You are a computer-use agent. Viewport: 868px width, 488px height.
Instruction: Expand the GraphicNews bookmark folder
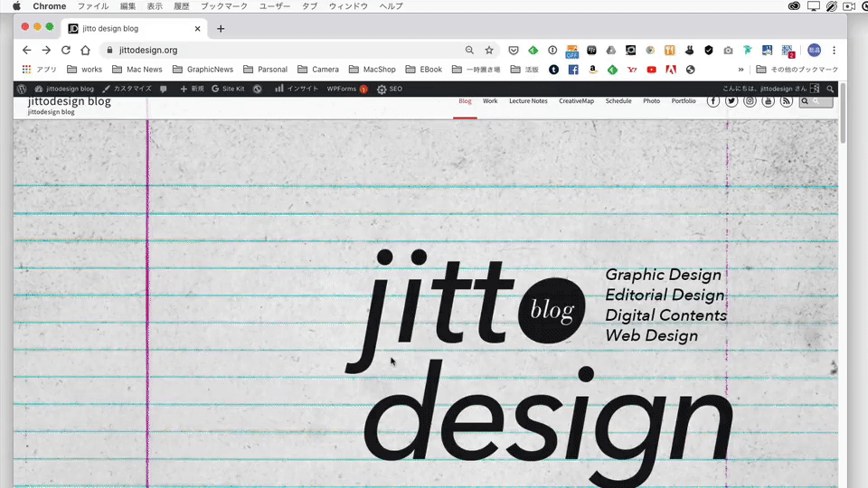click(203, 70)
